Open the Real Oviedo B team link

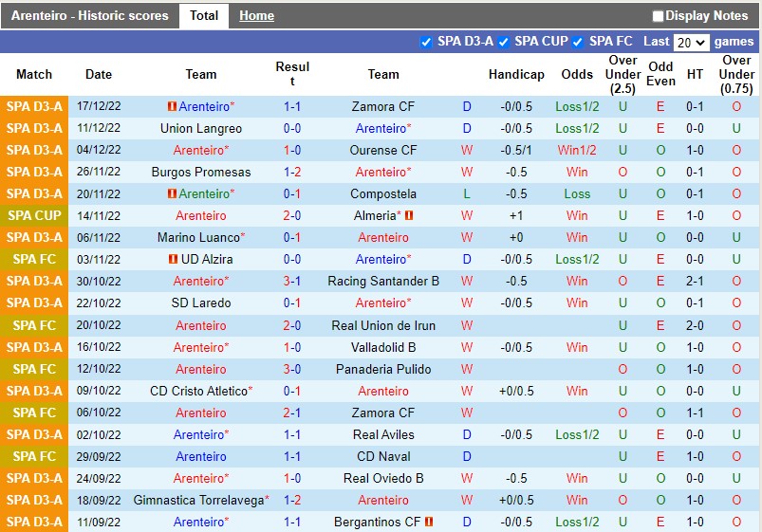coord(383,478)
